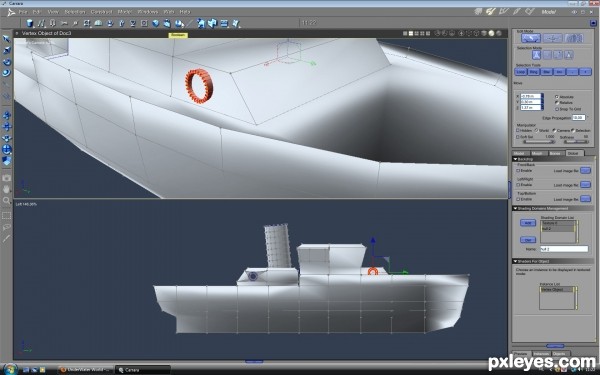Click the pen-shaped room icon left of Model
The height and width of the screenshot is (375, 600).
517,12
